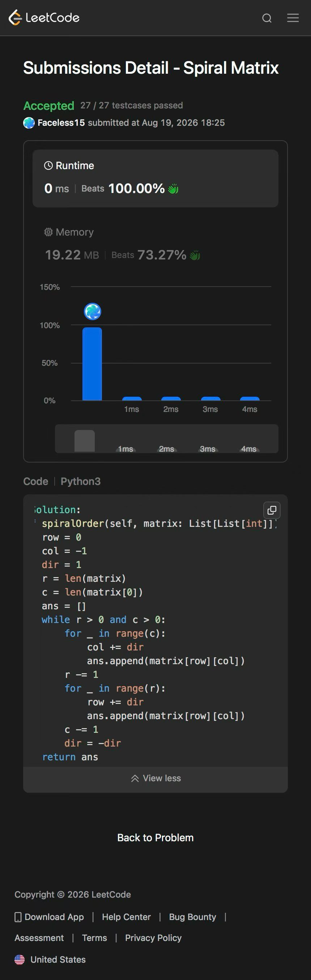Click the memory clapping hands icon

coord(195,255)
